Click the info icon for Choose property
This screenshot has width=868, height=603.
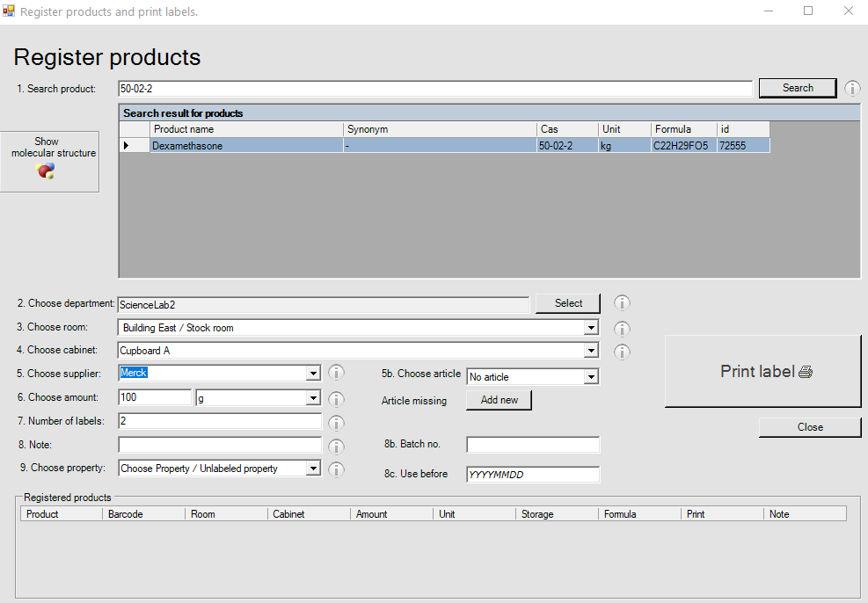tap(336, 469)
